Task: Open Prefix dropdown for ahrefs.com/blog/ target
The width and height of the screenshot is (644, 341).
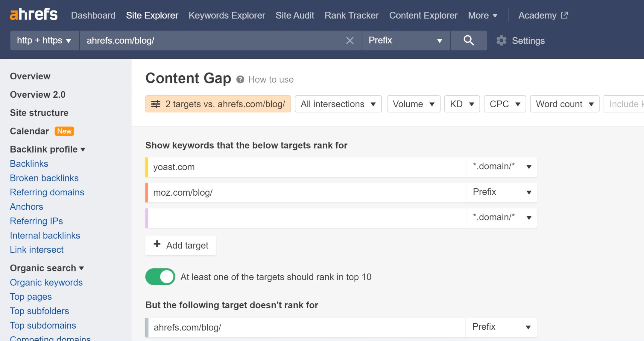Action: (501, 328)
